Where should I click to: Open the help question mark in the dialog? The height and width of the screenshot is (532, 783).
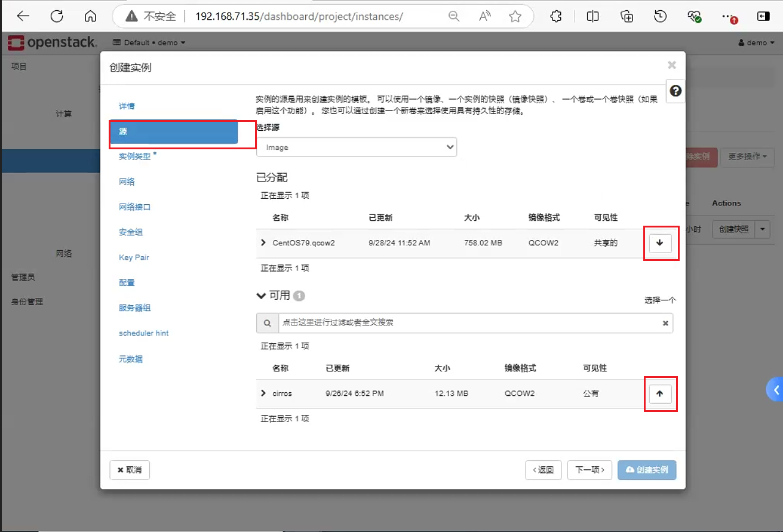[675, 91]
